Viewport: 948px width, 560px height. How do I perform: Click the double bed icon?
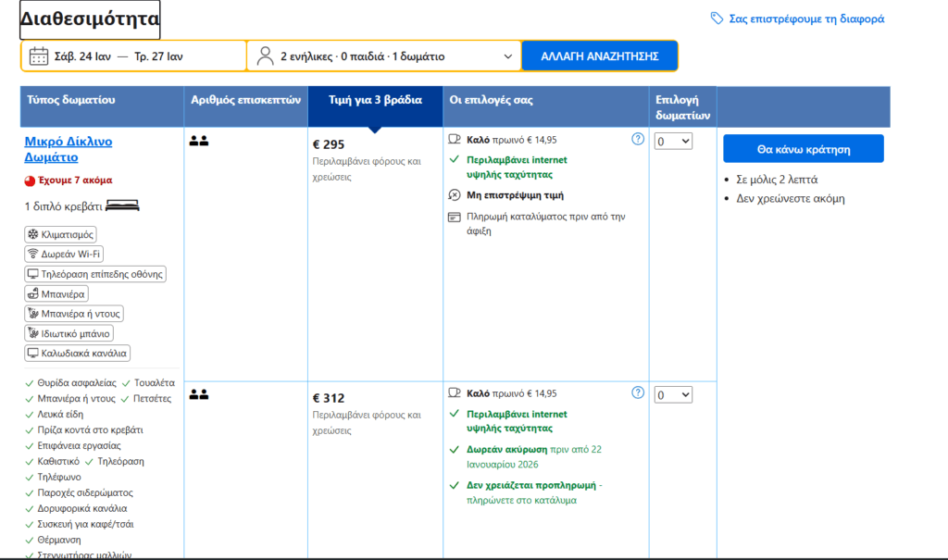pos(122,205)
